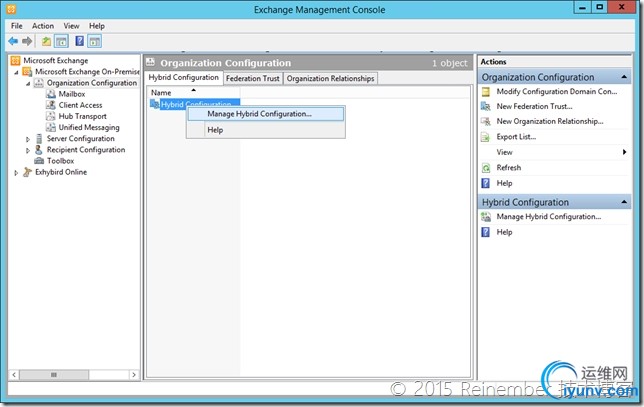This screenshot has width=644, height=407.
Task: Click the green Refresh icon
Action: (x=486, y=168)
